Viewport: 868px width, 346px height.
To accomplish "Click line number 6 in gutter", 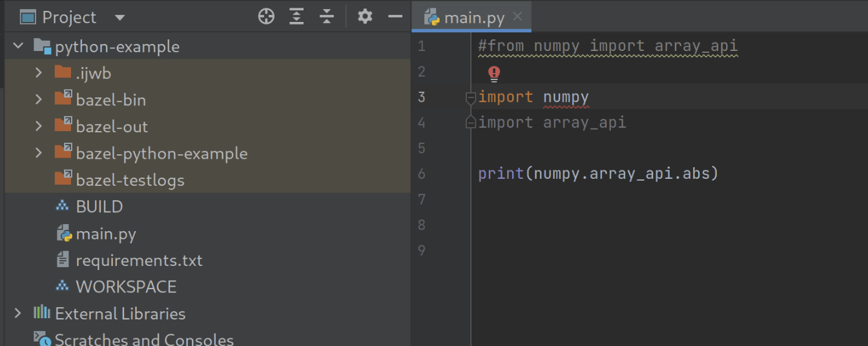I will click(x=422, y=174).
